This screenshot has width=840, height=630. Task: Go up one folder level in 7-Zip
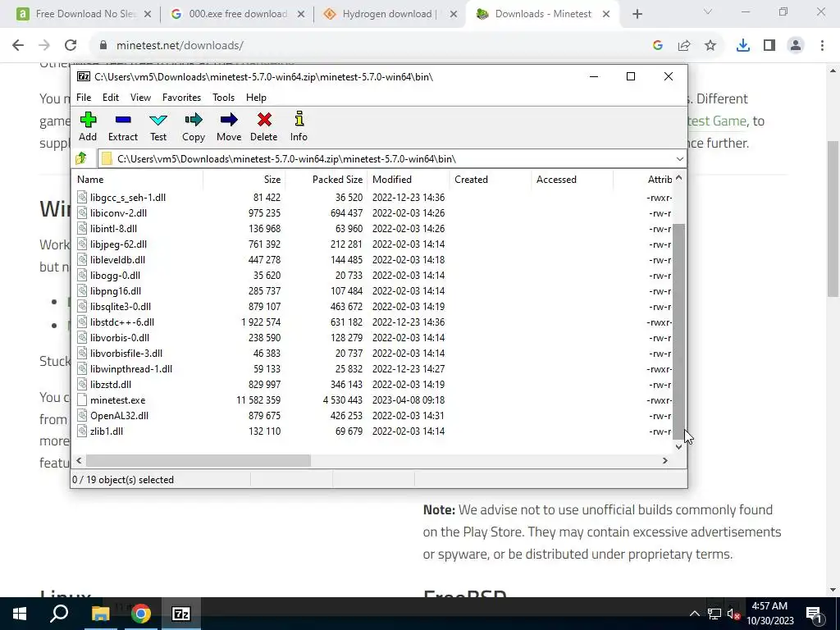(x=81, y=158)
